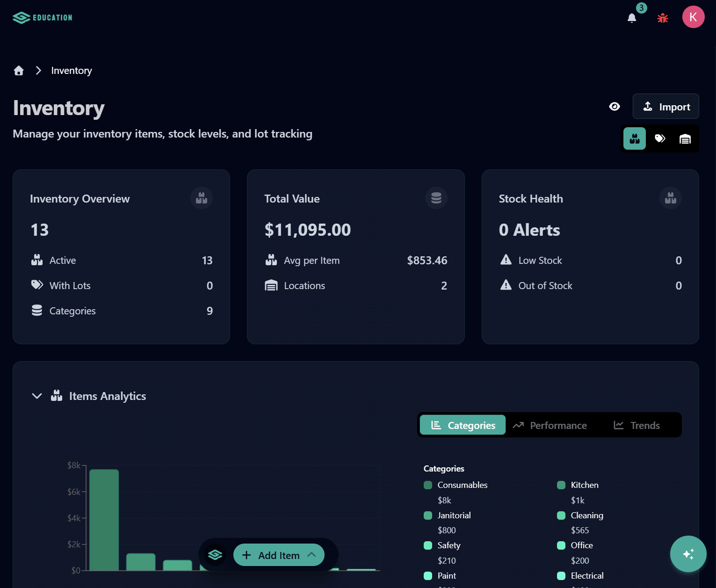Screen dimensions: 716x588
Task: Click the Consumables legend color swatch
Action: [428, 485]
